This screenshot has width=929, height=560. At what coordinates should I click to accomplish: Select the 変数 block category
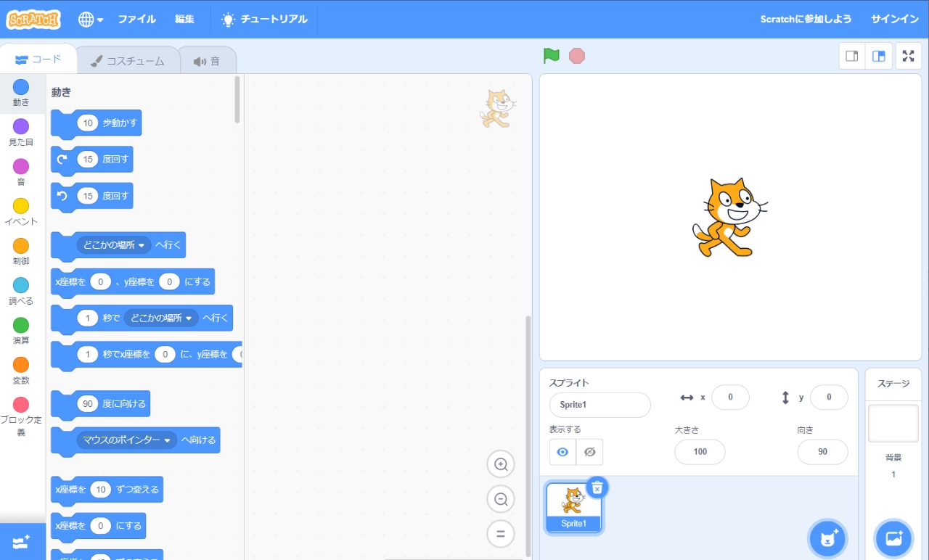21,371
